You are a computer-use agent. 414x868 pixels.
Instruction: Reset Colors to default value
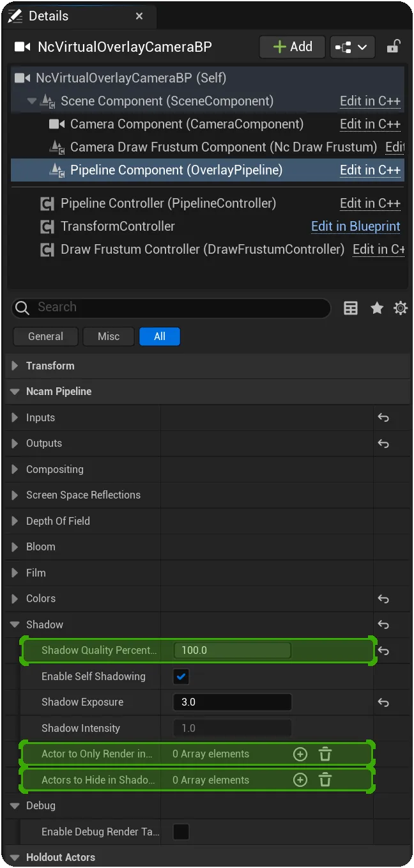(383, 599)
